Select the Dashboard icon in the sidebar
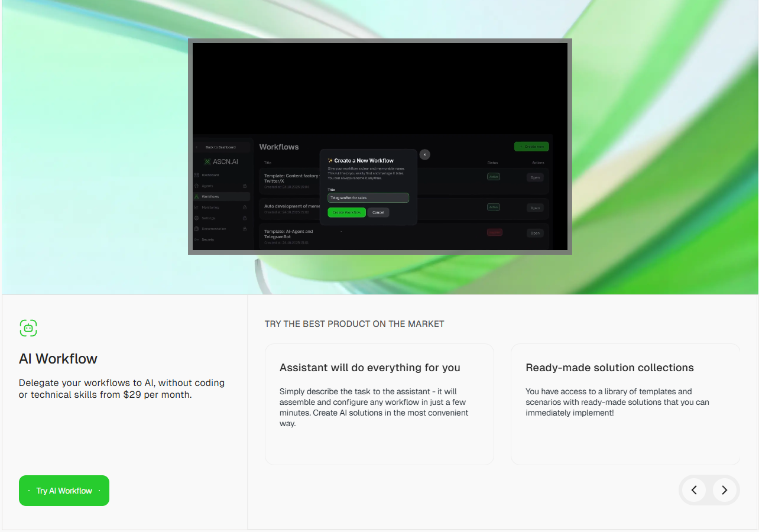759x532 pixels. click(196, 175)
